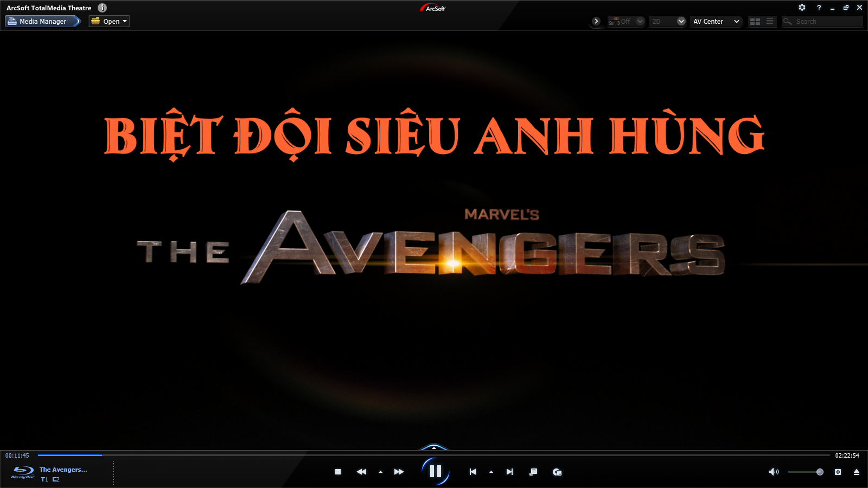Open the 2D mode dropdown
This screenshot has height=488, width=868.
(668, 21)
